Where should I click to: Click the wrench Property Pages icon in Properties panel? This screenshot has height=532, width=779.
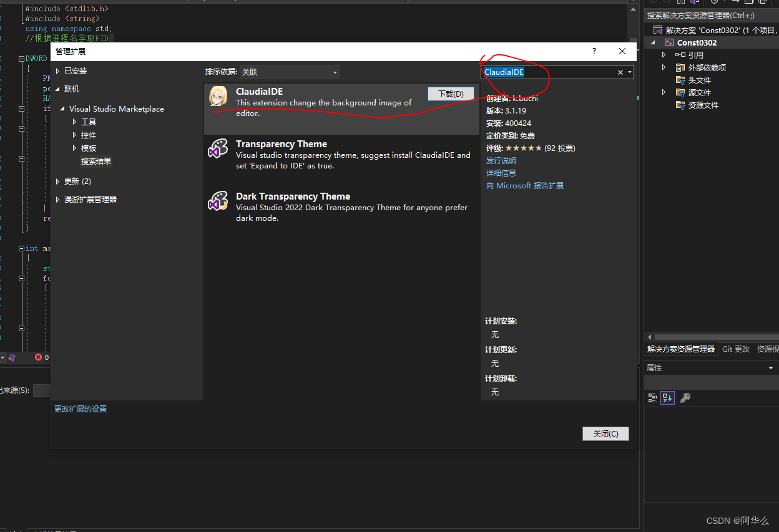coord(685,397)
